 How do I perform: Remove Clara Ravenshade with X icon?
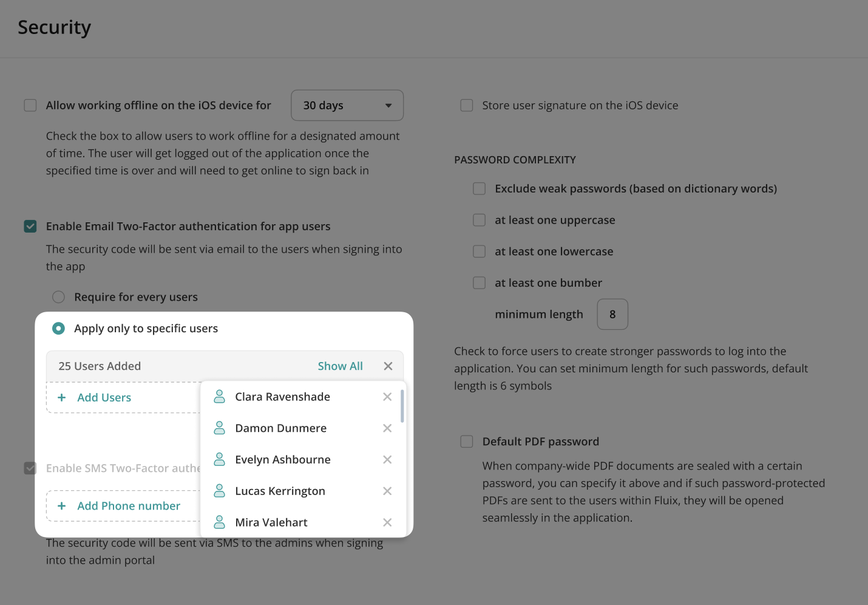pos(387,397)
